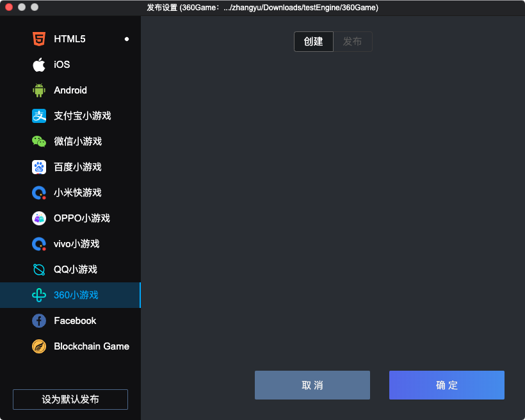Click the white dot beside HTML5
The image size is (525, 420).
click(127, 39)
